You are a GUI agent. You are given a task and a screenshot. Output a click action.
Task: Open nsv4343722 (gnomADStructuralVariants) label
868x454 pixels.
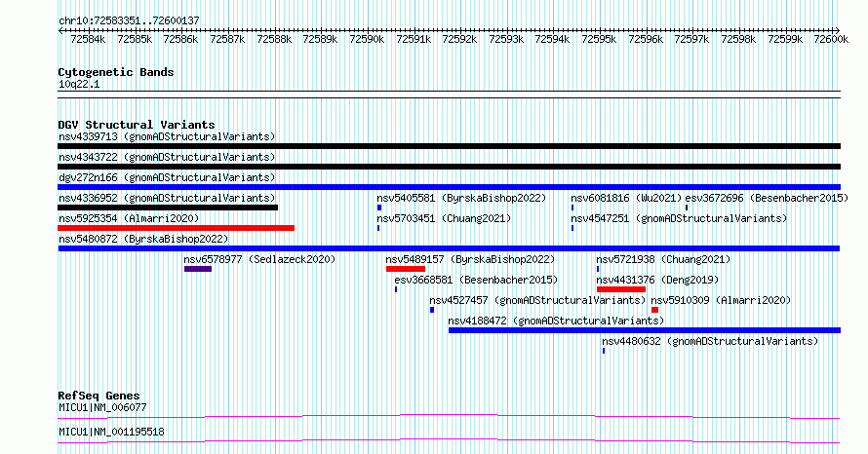[167, 157]
